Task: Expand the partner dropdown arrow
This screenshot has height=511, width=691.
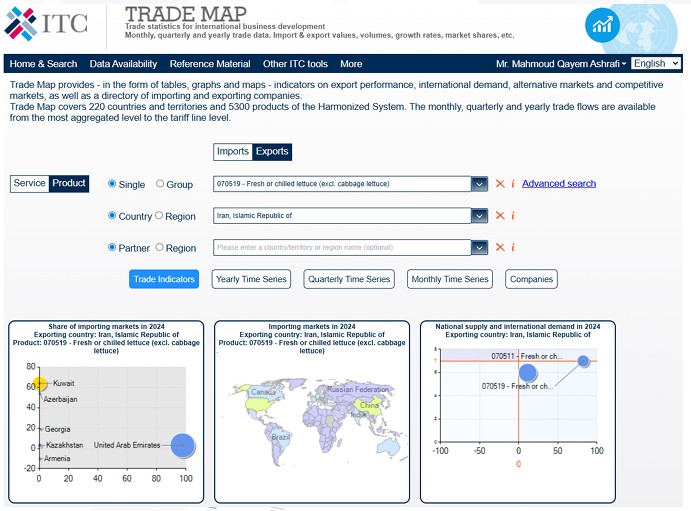Action: 479,247
